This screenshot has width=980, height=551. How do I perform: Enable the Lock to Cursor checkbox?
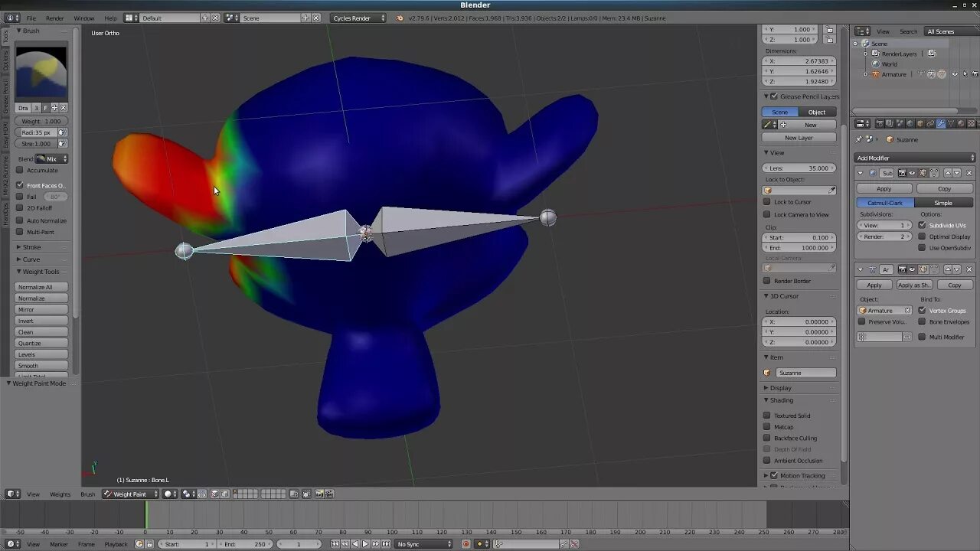tap(766, 202)
